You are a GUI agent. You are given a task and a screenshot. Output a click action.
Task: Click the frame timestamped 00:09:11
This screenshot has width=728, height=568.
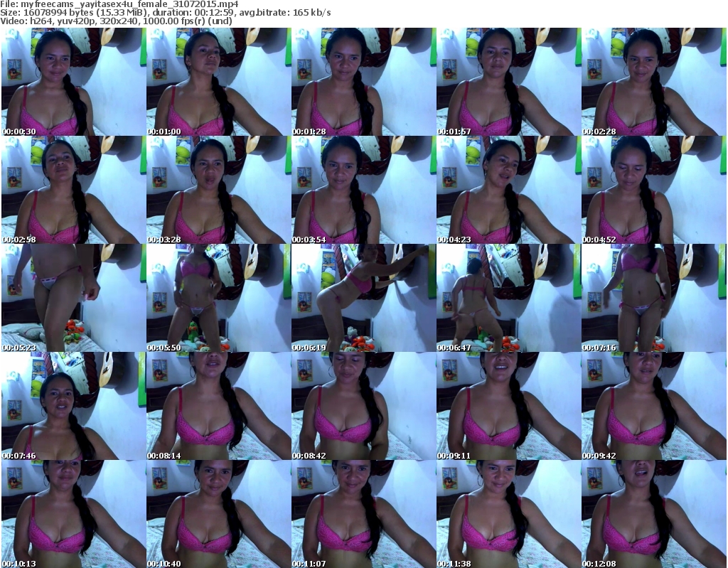pyautogui.click(x=508, y=407)
